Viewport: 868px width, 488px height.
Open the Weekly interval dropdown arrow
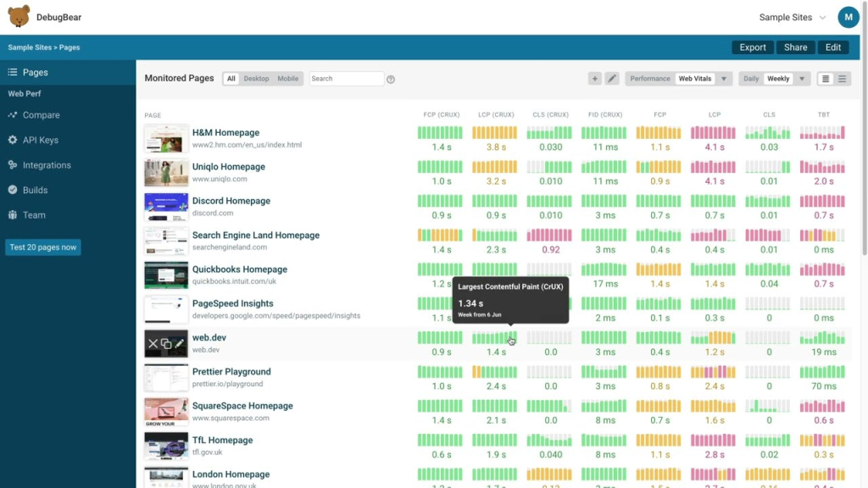point(802,79)
